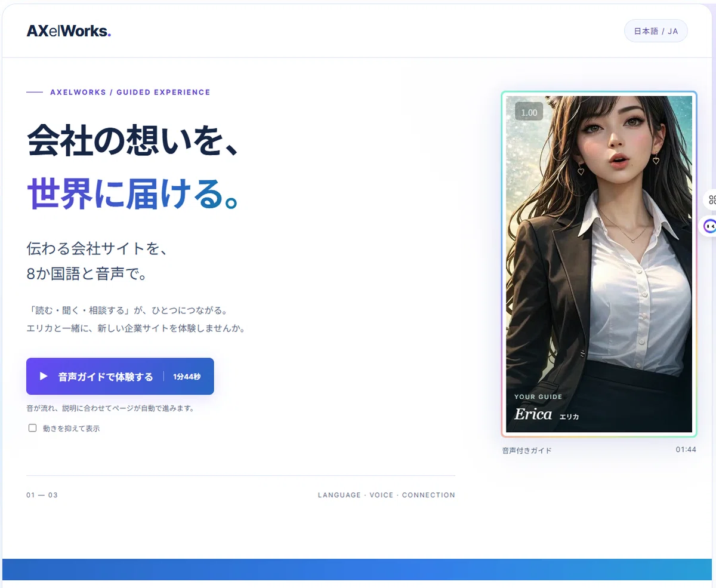
Task: Click the 「読む・聞く・相談する」 sentence
Action: tap(127, 310)
